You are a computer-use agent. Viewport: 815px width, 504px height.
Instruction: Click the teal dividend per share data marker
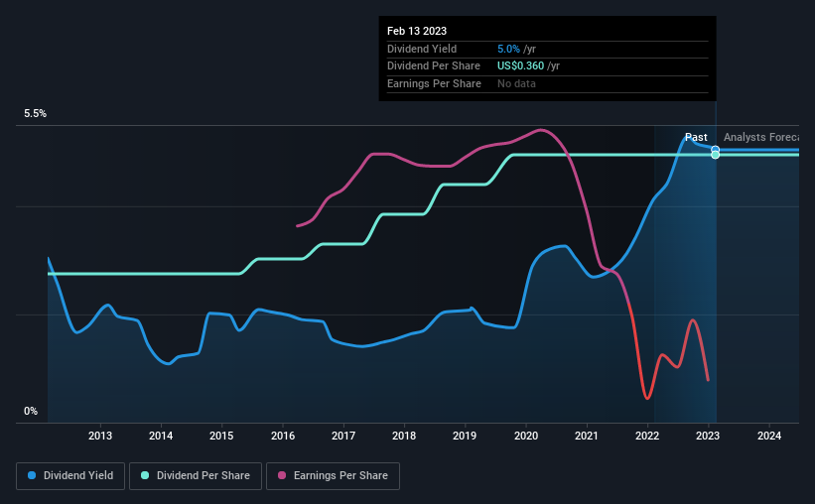715,155
